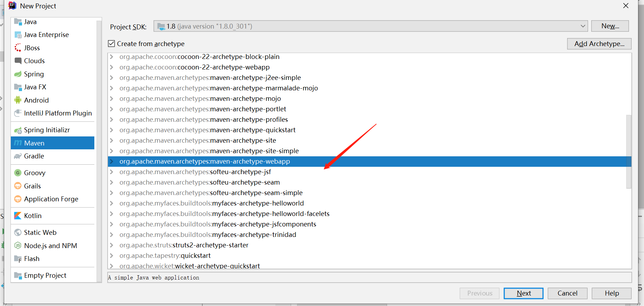This screenshot has height=306, width=644.
Task: Click the Flash folder icon
Action: (x=18, y=259)
